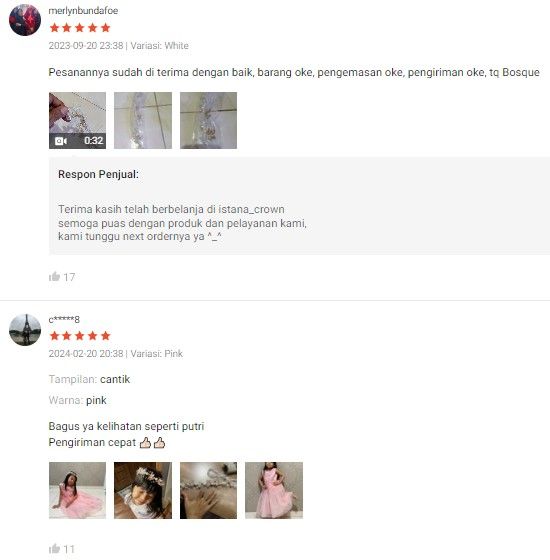Play the 0:32 review video
Image resolution: width=550 pixels, height=560 pixels.
(78, 120)
